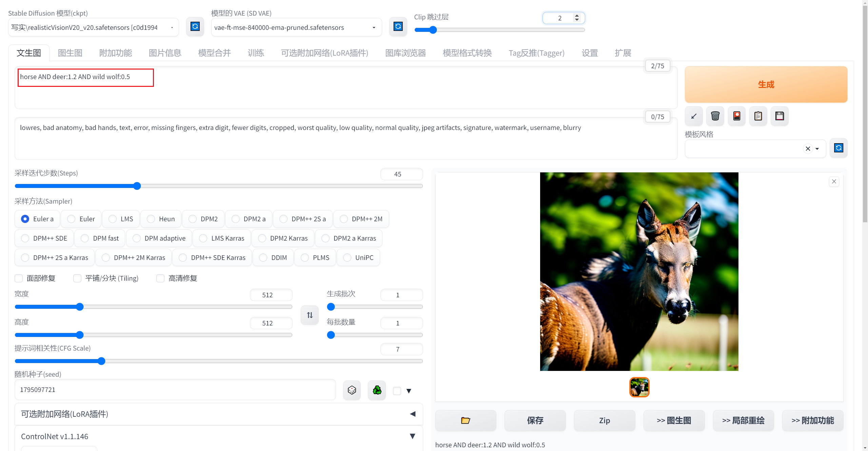Open the 图库浏览器 tab
The width and height of the screenshot is (868, 451).
coord(406,53)
